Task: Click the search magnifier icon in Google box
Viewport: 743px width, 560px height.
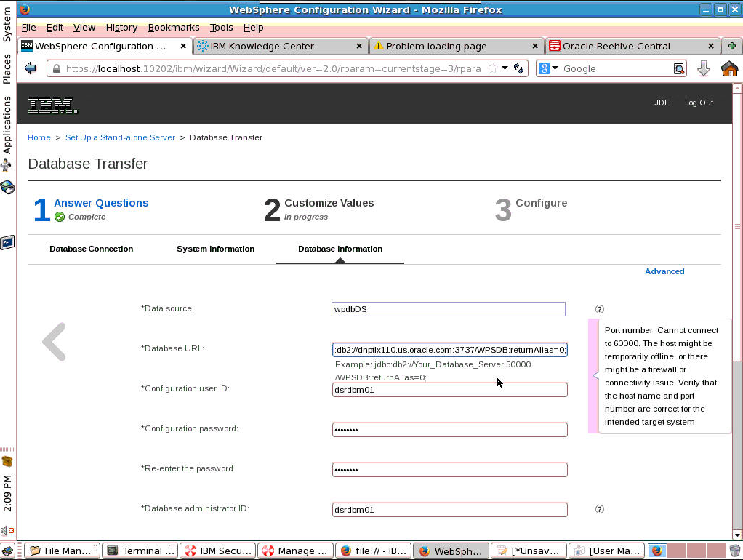Action: coord(678,68)
